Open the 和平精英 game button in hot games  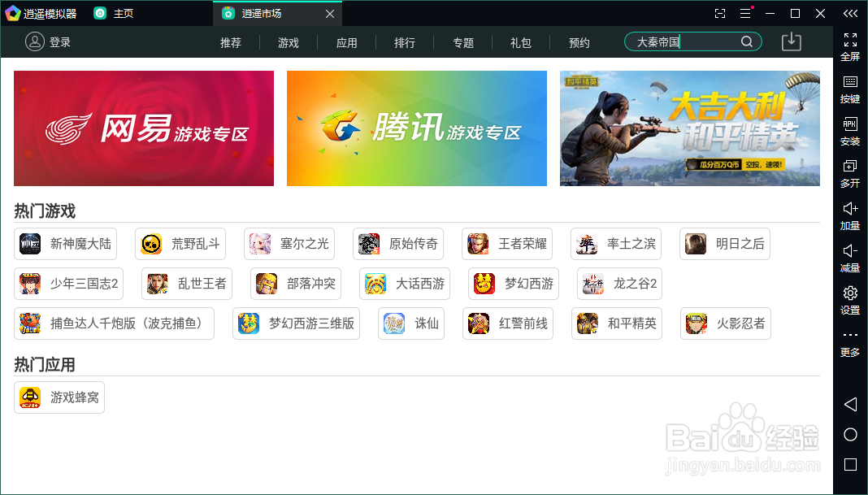pyautogui.click(x=617, y=323)
